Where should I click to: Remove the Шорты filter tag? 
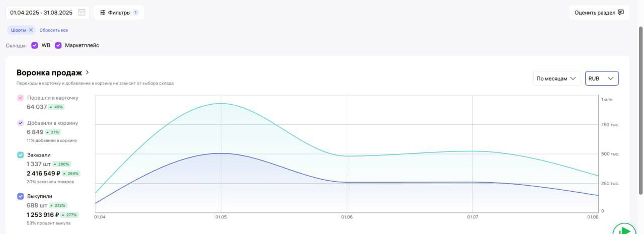pos(31,30)
